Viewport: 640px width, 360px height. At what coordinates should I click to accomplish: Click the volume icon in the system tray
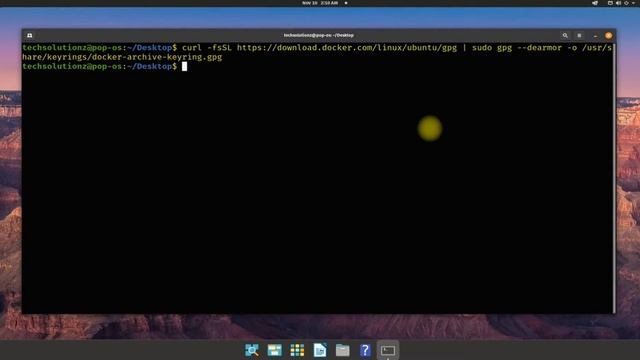click(618, 3)
